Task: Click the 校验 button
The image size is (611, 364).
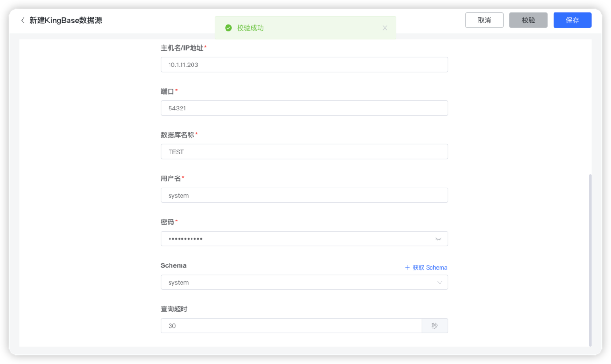Action: click(x=529, y=21)
